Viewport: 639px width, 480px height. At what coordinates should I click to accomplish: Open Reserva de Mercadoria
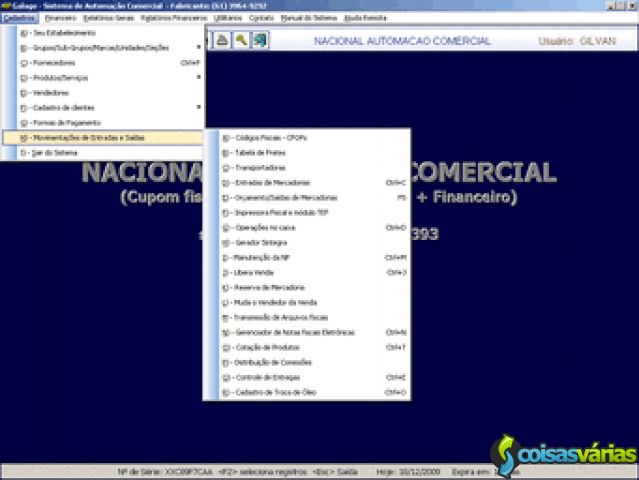point(306,288)
